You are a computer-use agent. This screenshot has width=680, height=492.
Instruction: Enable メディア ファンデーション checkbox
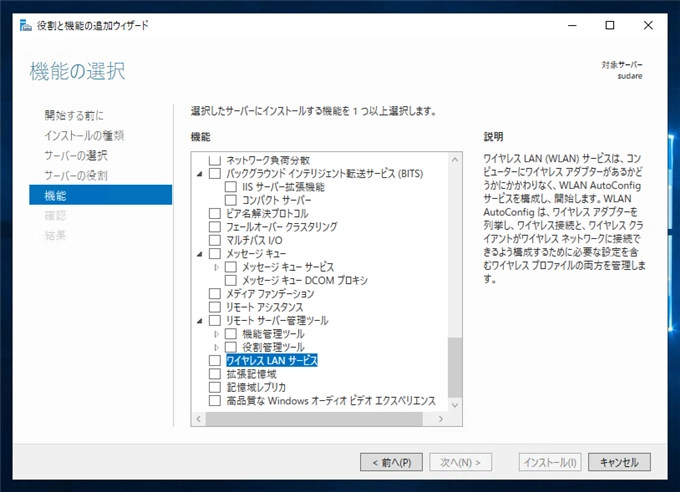coord(215,294)
